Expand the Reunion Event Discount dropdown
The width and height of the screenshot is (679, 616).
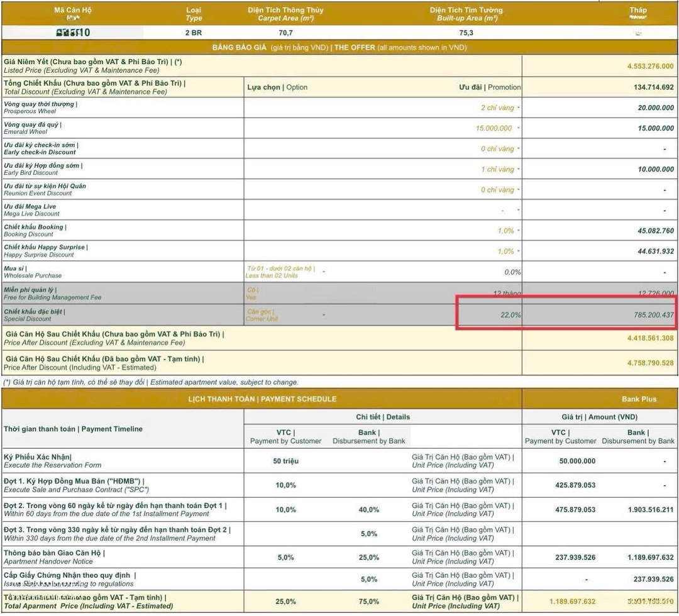tap(519, 190)
